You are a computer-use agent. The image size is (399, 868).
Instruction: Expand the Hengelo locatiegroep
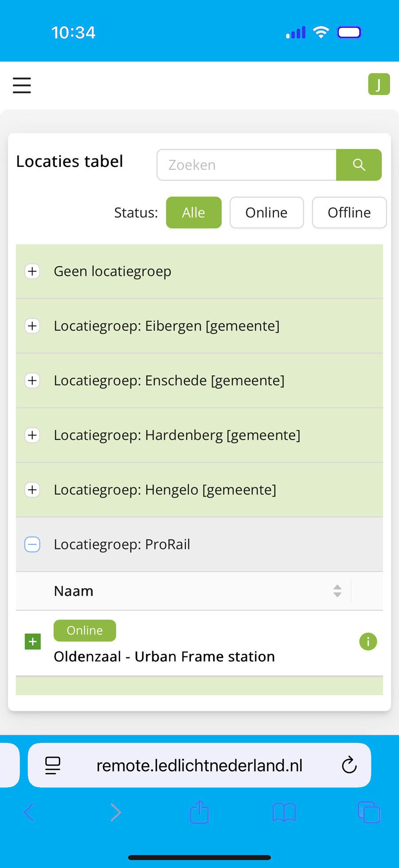(x=32, y=490)
